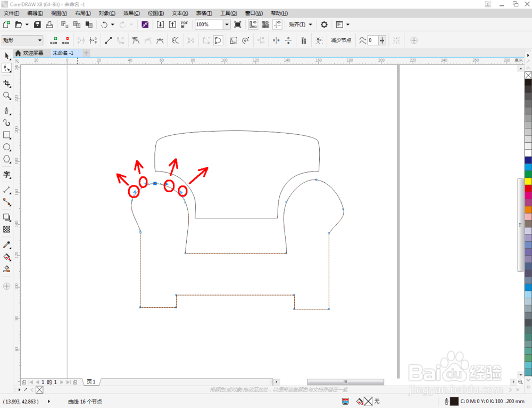Click curve smoothness value field

click(x=372, y=40)
